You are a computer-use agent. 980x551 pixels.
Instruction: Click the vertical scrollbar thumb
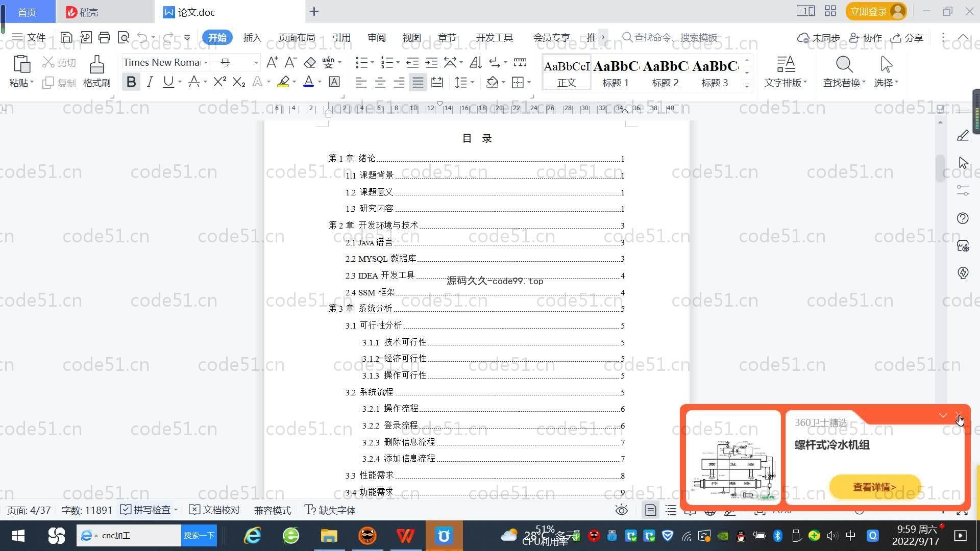940,168
